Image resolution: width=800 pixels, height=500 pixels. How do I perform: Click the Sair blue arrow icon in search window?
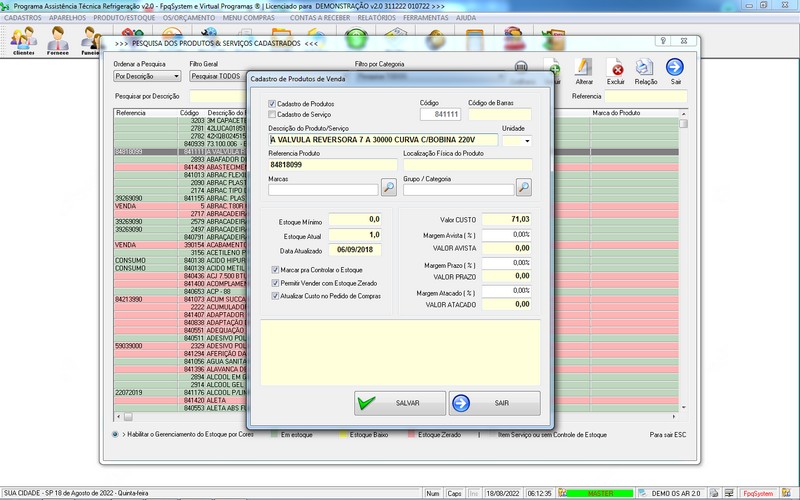pyautogui.click(x=675, y=71)
